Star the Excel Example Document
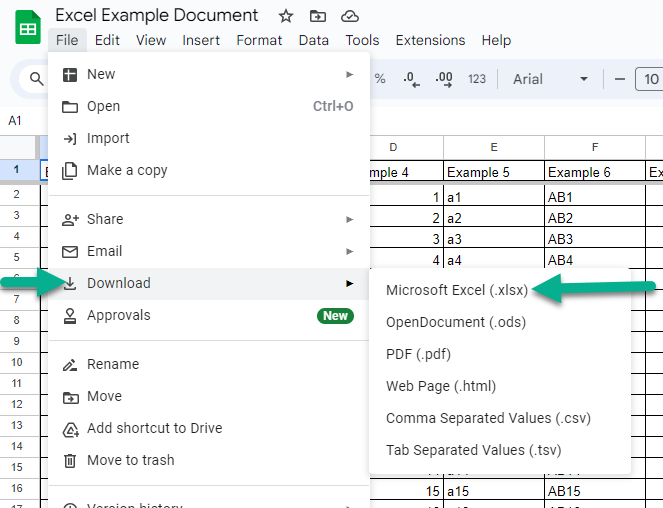The height and width of the screenshot is (508, 663). pos(286,16)
